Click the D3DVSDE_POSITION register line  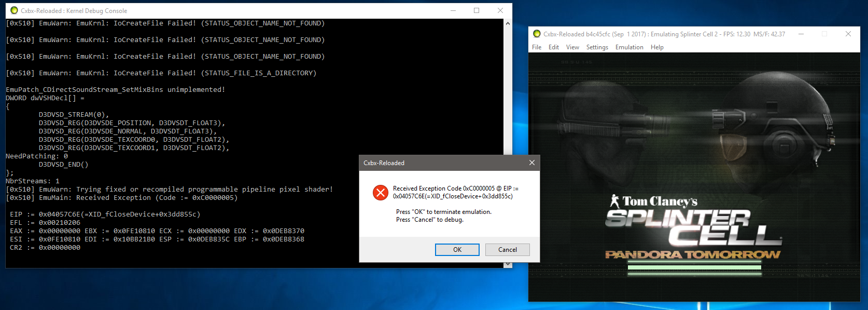[132, 123]
